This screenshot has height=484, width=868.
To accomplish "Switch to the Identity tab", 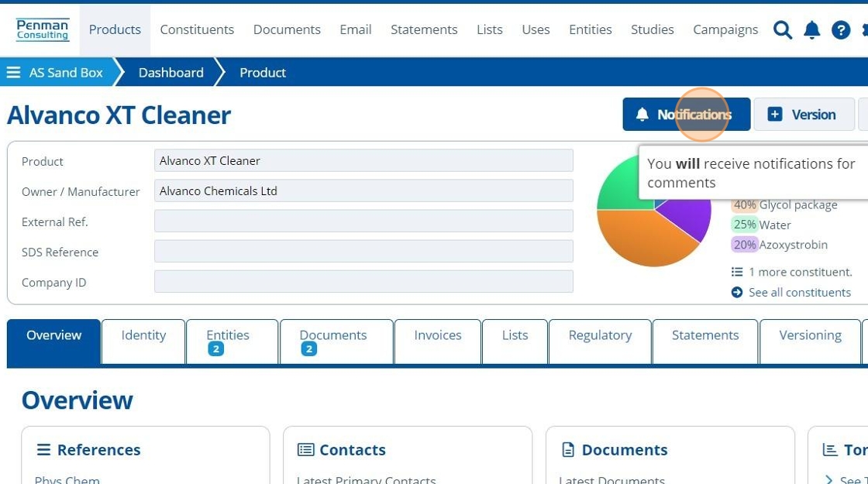I will (x=143, y=342).
